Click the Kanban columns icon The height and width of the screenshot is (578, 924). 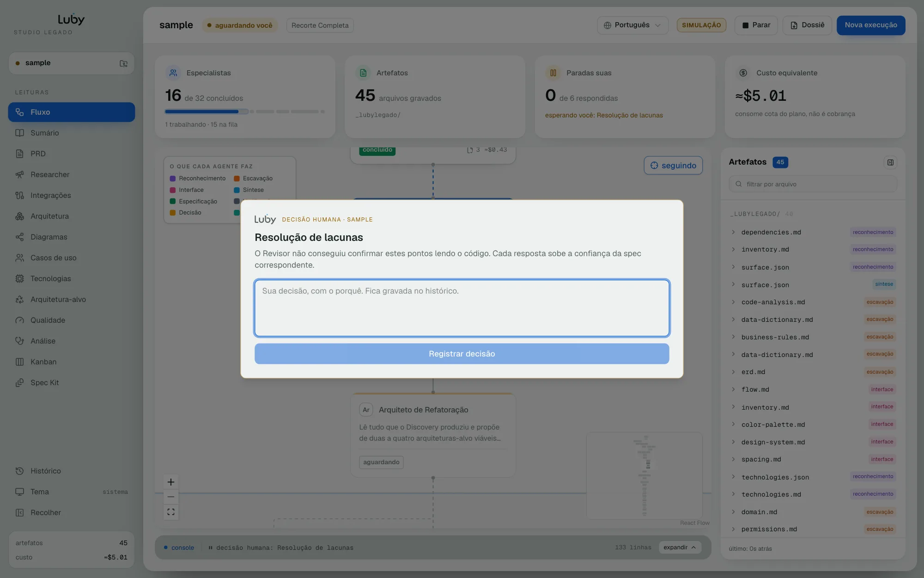[x=19, y=362]
